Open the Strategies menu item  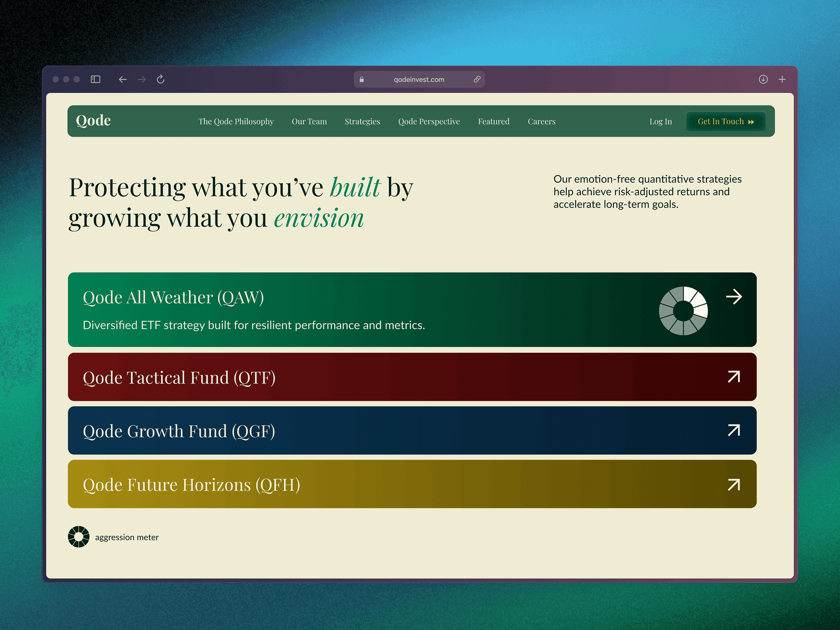(362, 121)
